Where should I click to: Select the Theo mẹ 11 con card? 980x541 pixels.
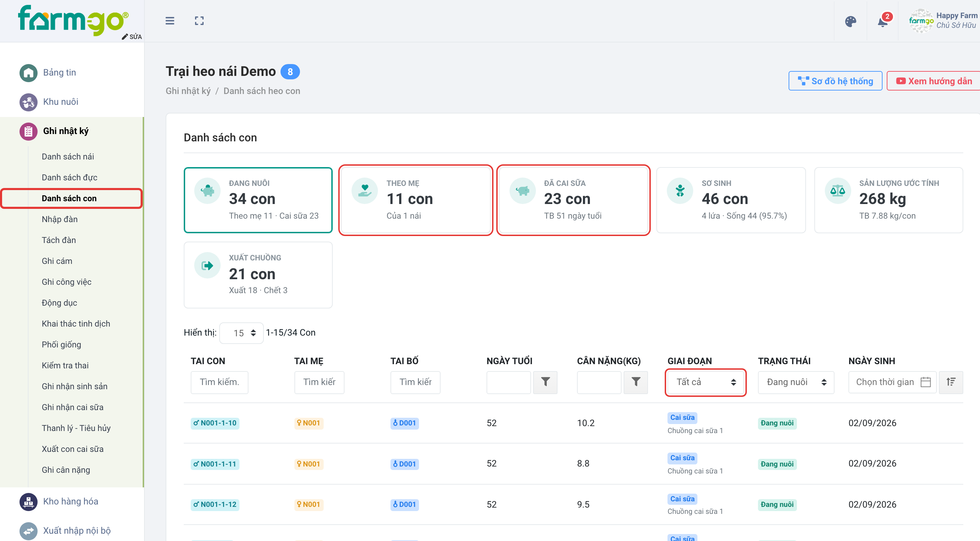pos(416,200)
